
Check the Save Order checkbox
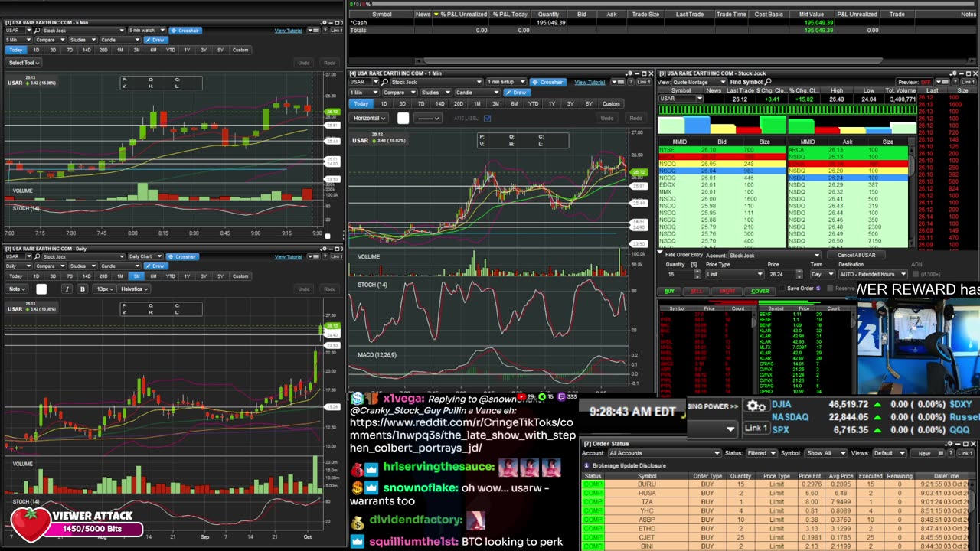click(x=782, y=289)
